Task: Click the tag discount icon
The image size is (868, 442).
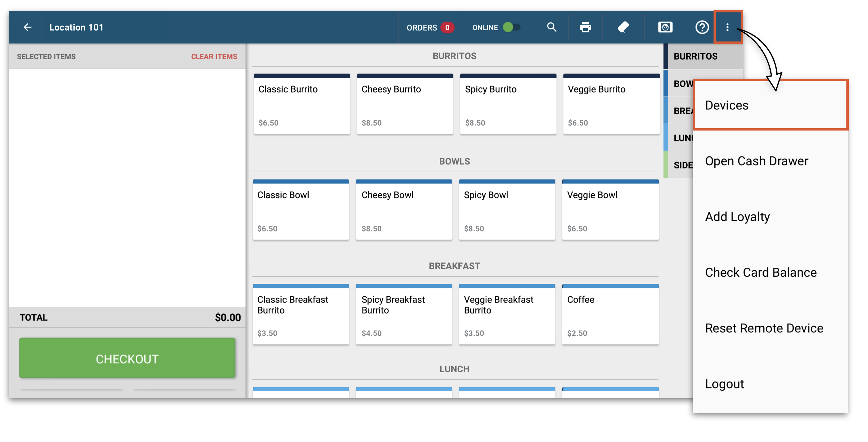Action: pyautogui.click(x=623, y=27)
